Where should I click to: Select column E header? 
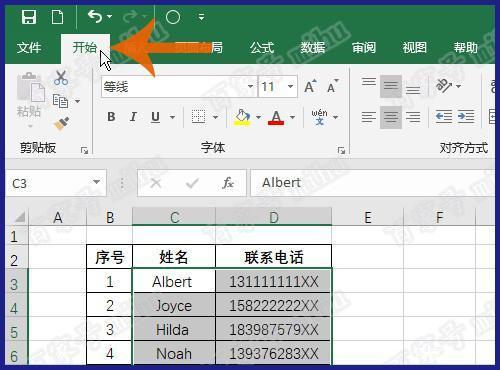click(368, 217)
